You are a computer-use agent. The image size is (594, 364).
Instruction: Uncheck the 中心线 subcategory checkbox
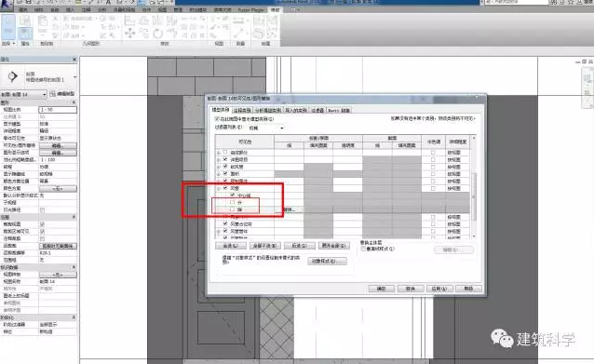[x=232, y=195]
